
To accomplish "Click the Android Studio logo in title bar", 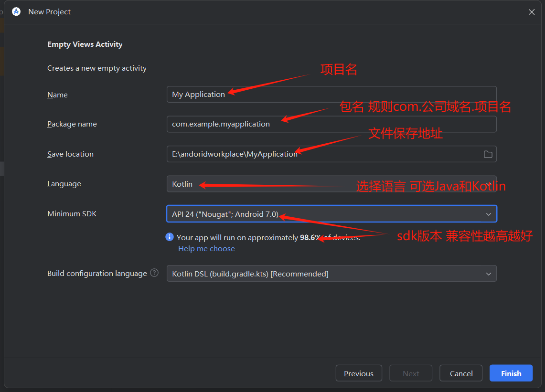I will (x=16, y=12).
